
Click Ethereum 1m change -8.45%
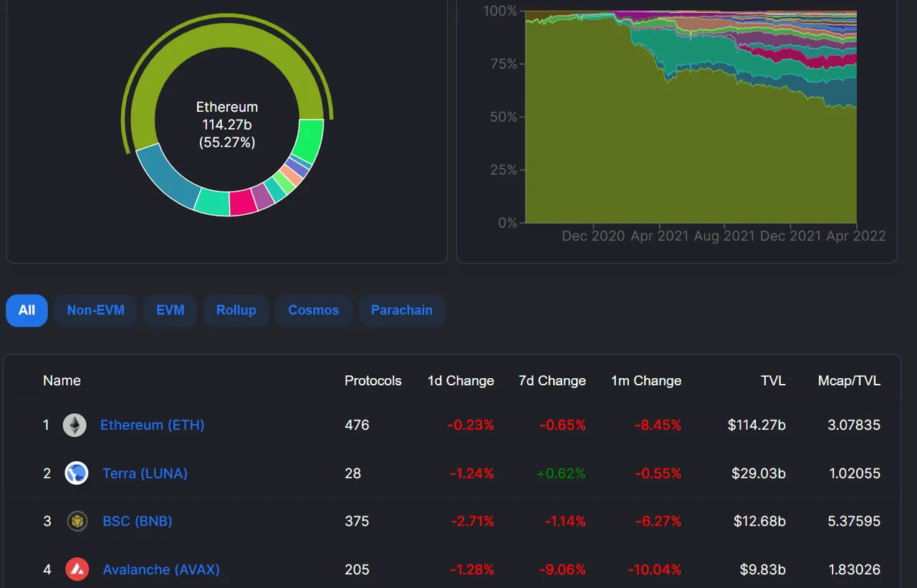point(658,425)
